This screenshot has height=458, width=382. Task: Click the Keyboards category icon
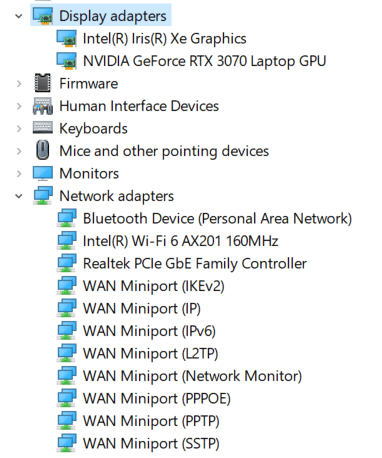(43, 128)
